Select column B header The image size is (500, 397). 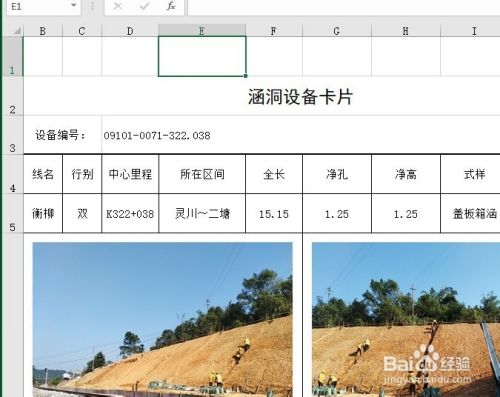[x=43, y=31]
